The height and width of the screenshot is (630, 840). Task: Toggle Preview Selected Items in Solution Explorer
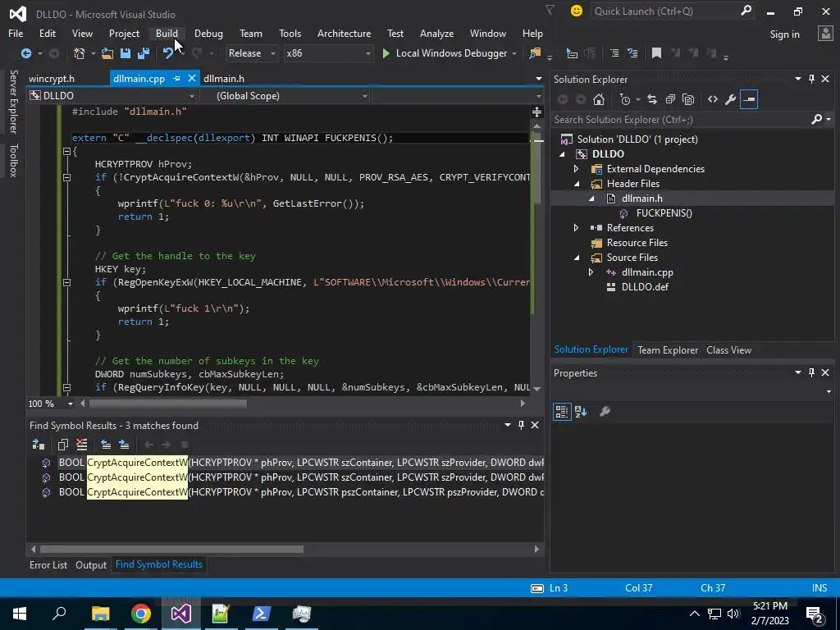click(x=749, y=99)
